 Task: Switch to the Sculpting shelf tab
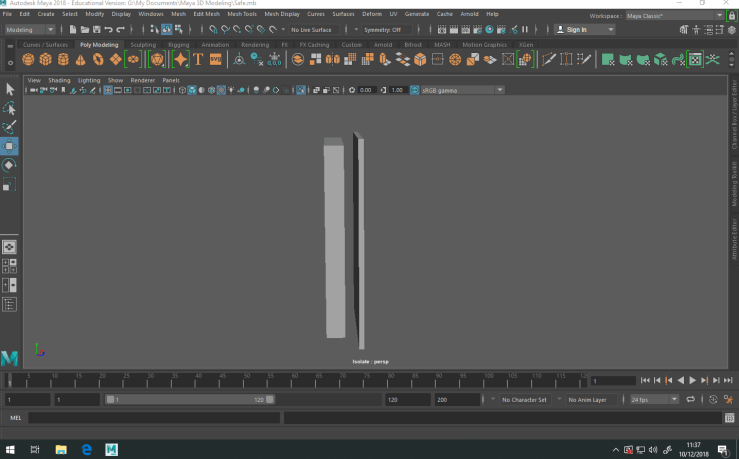143,45
